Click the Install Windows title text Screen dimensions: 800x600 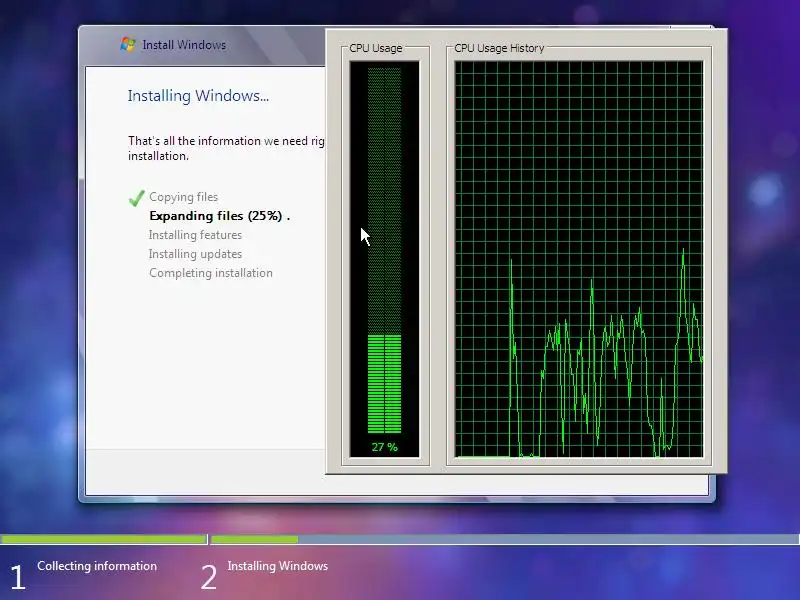tap(184, 45)
